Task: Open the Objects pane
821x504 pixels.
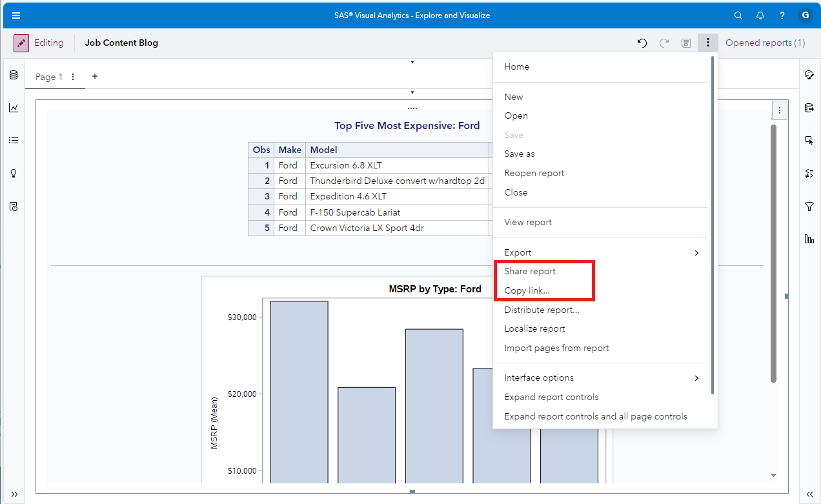Action: point(13,108)
